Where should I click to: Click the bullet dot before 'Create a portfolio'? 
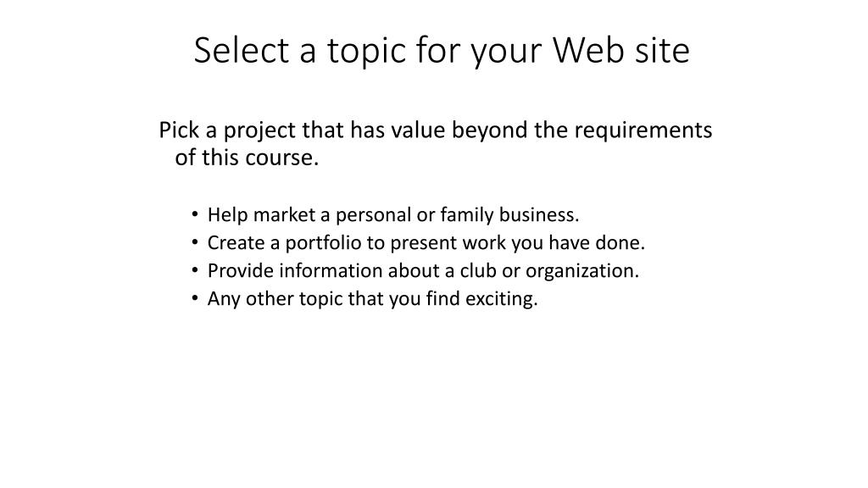coord(194,242)
